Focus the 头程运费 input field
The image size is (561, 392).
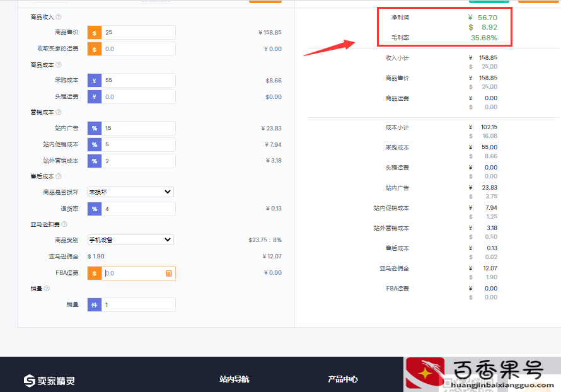tap(139, 97)
